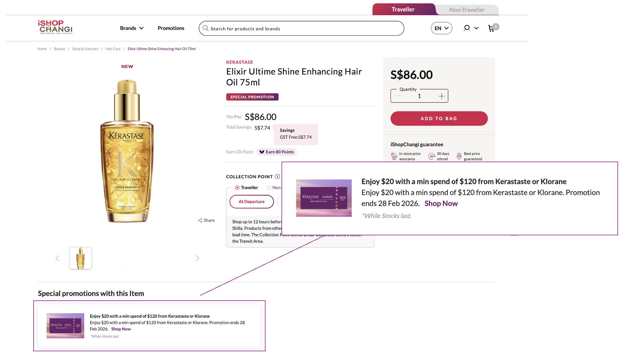Image resolution: width=638 pixels, height=364 pixels.
Task: Increase quantity with the plus icon
Action: (442, 96)
